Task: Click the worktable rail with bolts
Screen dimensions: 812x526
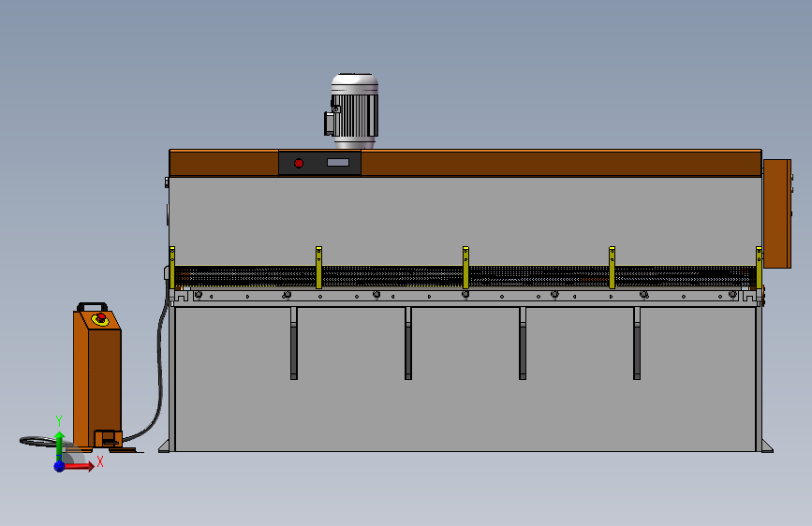Action: coord(465,296)
